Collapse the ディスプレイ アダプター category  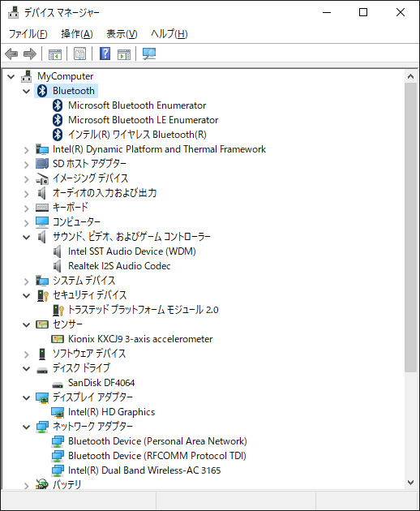coord(27,397)
